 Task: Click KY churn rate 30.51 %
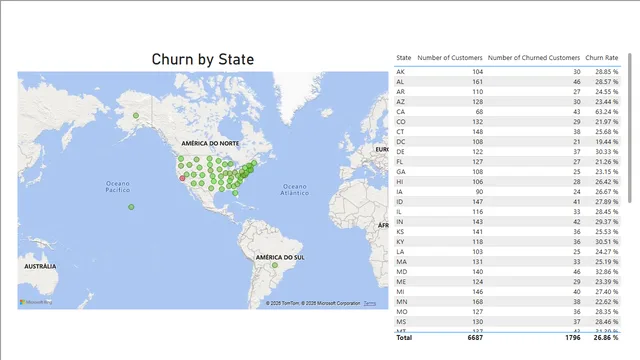(x=607, y=242)
